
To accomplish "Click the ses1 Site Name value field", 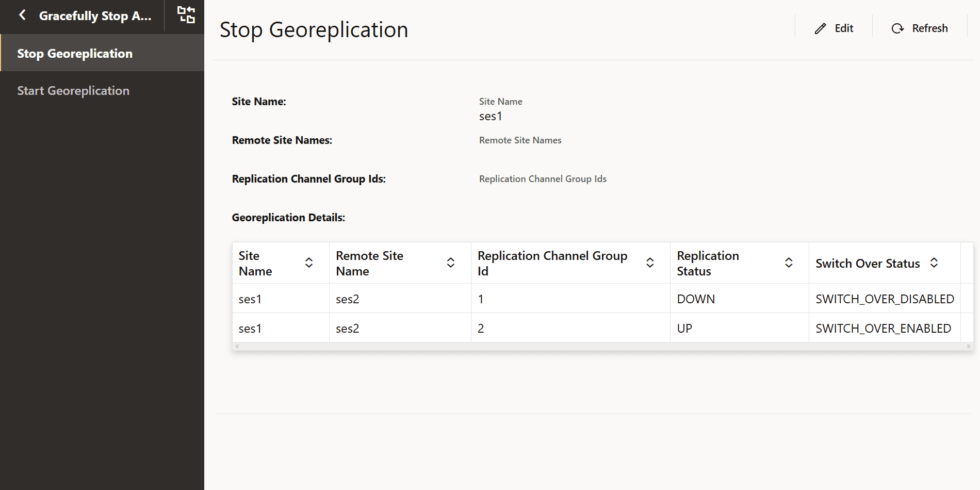I will [x=491, y=116].
